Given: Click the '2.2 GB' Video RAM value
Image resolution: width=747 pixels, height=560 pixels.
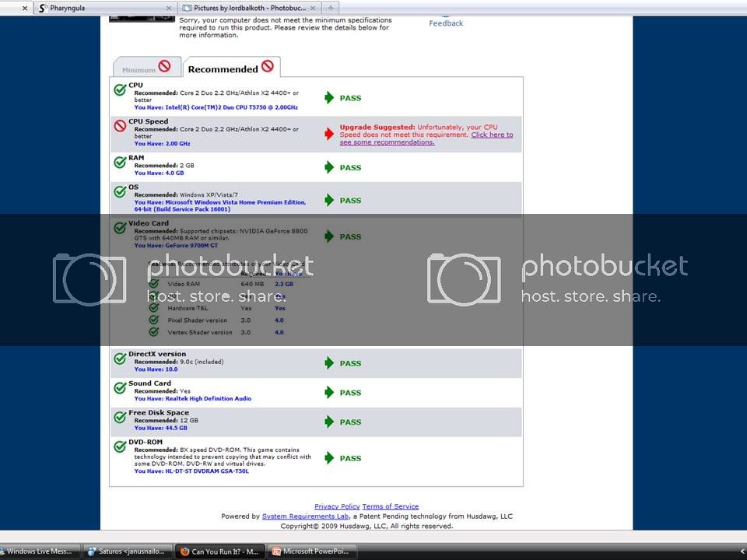Looking at the screenshot, I should pyautogui.click(x=284, y=284).
